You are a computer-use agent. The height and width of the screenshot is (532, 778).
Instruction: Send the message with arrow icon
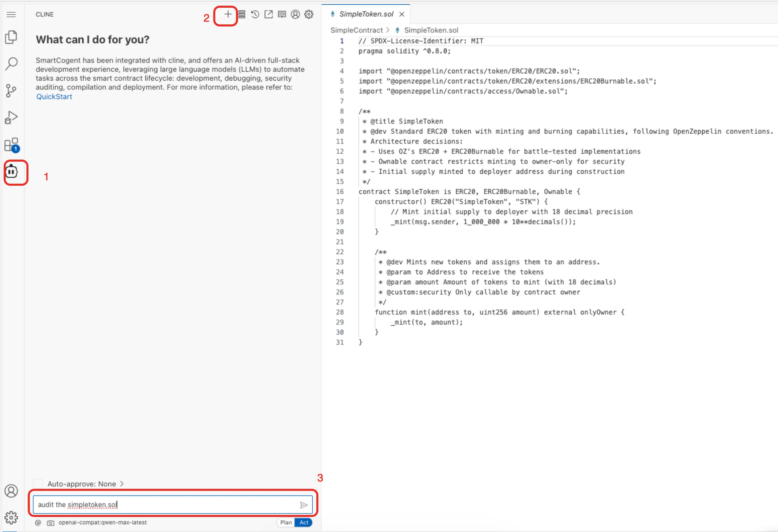304,505
